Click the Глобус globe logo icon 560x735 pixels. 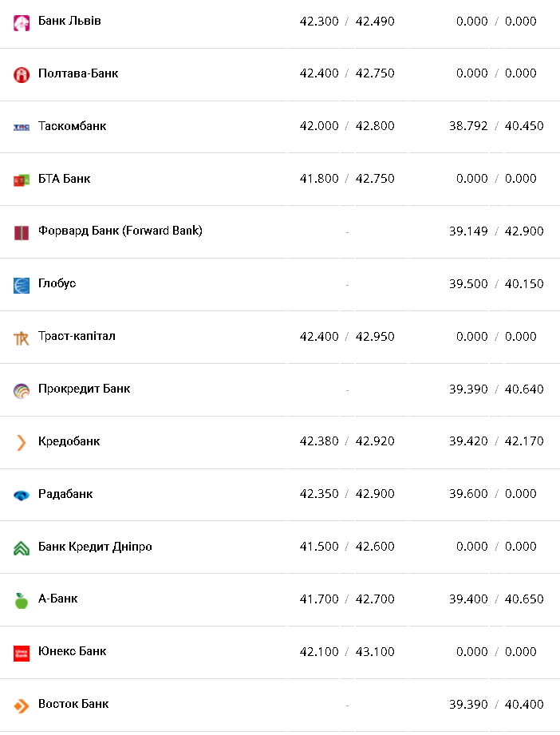(22, 285)
